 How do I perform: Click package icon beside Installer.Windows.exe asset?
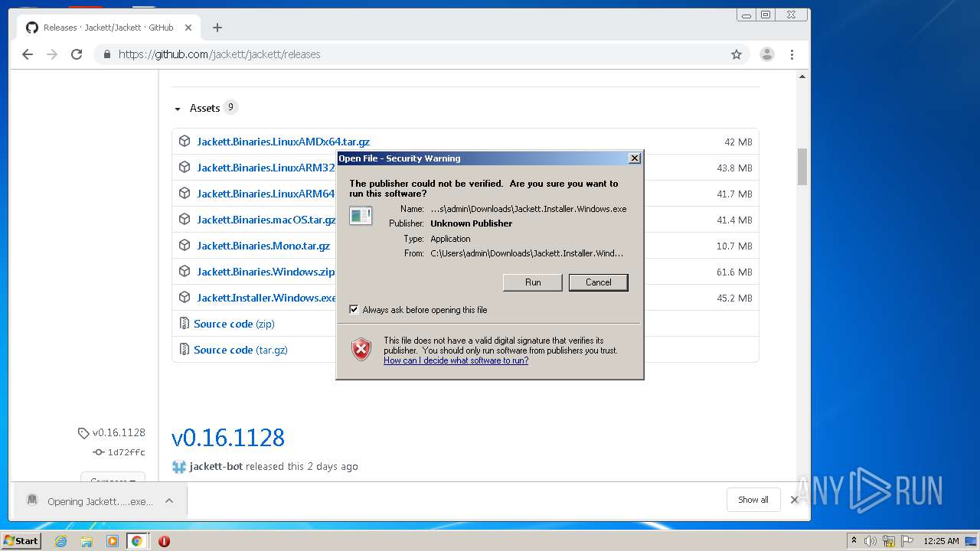pyautogui.click(x=185, y=297)
